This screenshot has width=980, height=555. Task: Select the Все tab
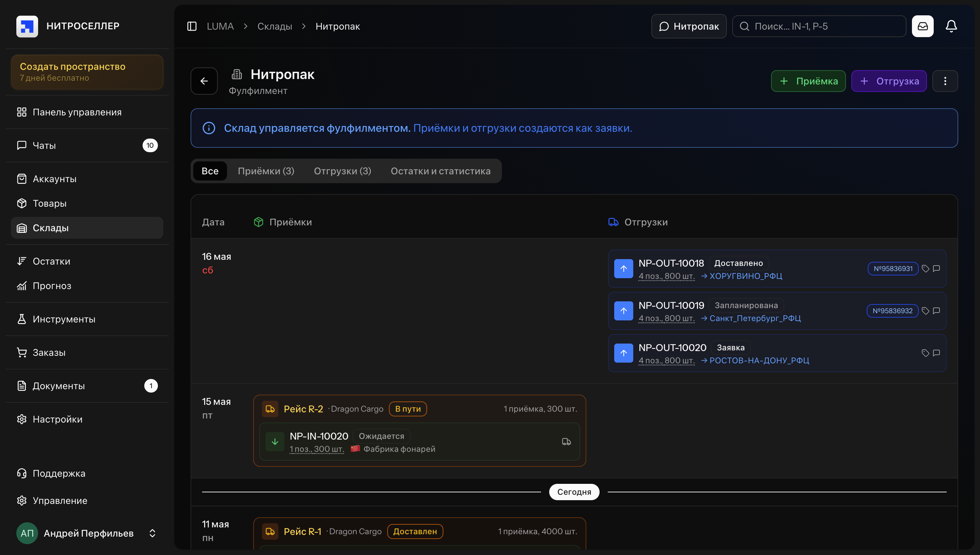click(210, 171)
